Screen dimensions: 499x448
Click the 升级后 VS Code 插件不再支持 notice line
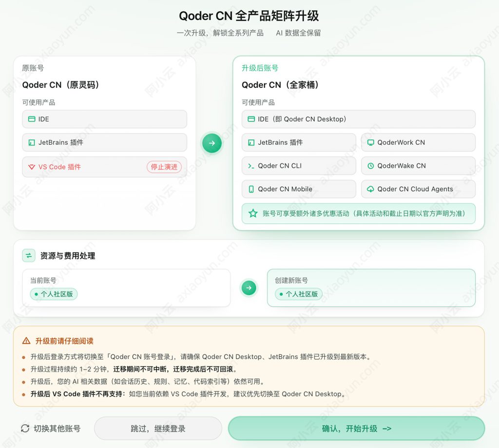coord(188,394)
